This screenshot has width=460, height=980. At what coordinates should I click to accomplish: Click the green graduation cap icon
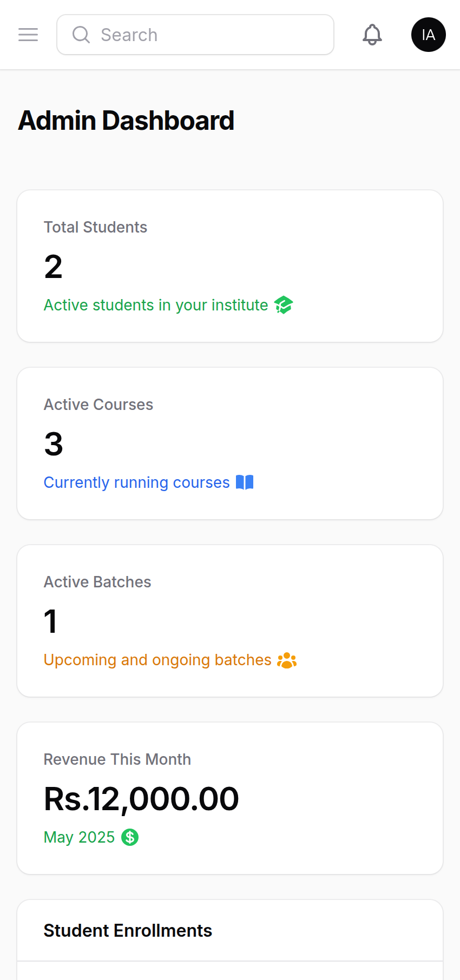284,305
